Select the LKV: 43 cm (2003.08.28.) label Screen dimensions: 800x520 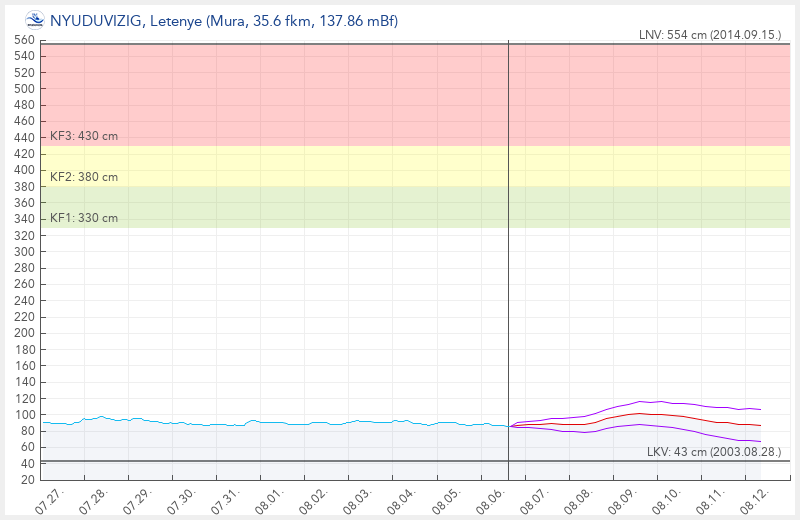pos(714,452)
